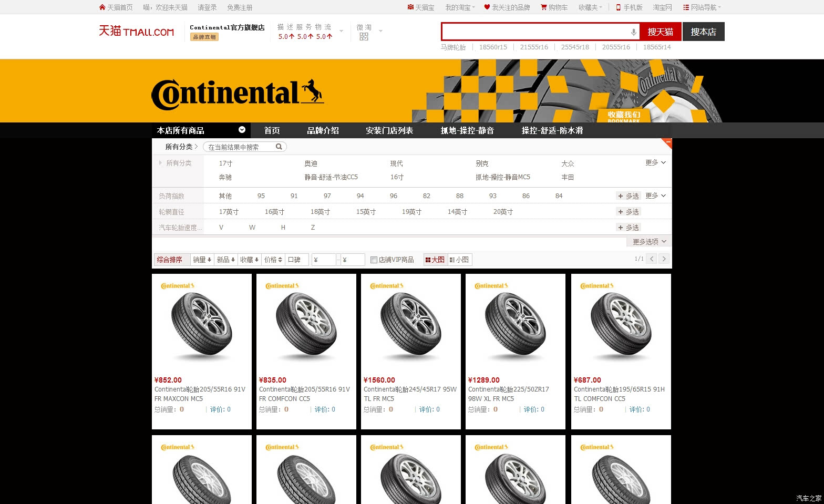824x504 pixels.
Task: Switch to 小图 small image view
Action: (460, 260)
